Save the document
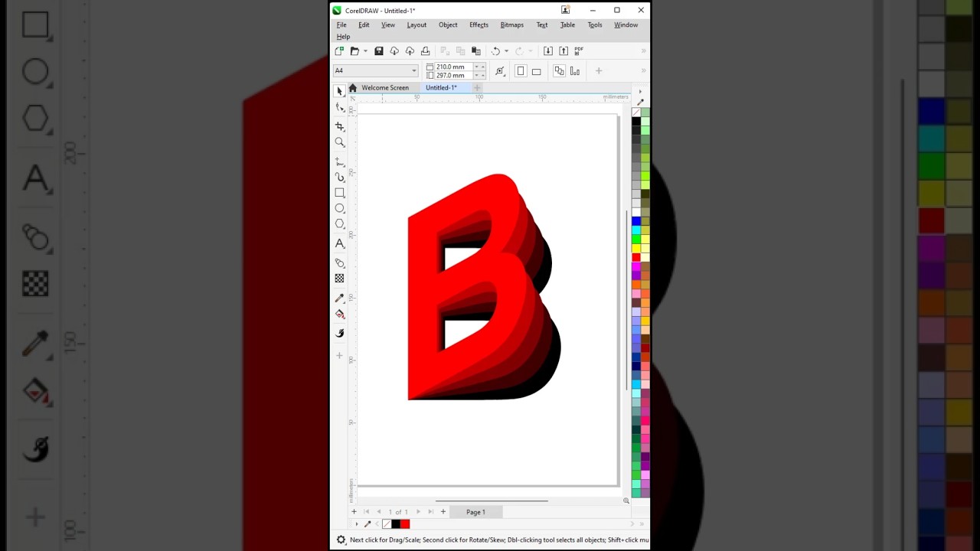Screen dimensions: 980x551 pos(379,51)
